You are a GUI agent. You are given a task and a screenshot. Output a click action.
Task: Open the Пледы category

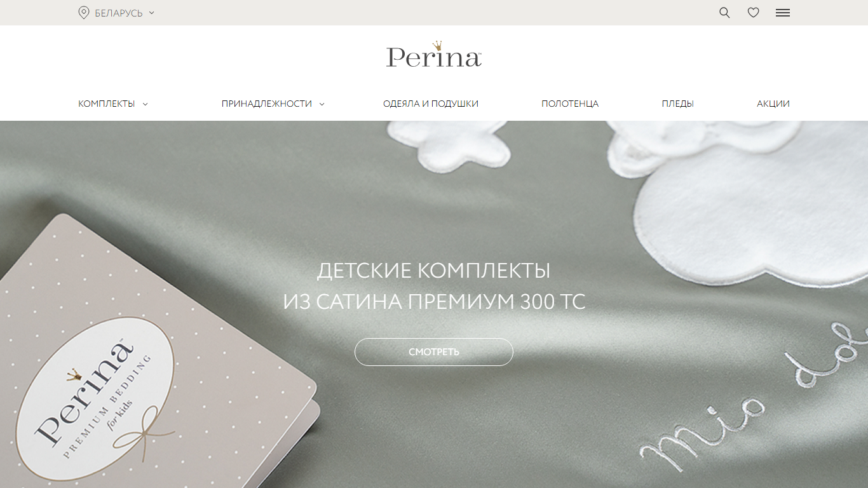click(677, 104)
